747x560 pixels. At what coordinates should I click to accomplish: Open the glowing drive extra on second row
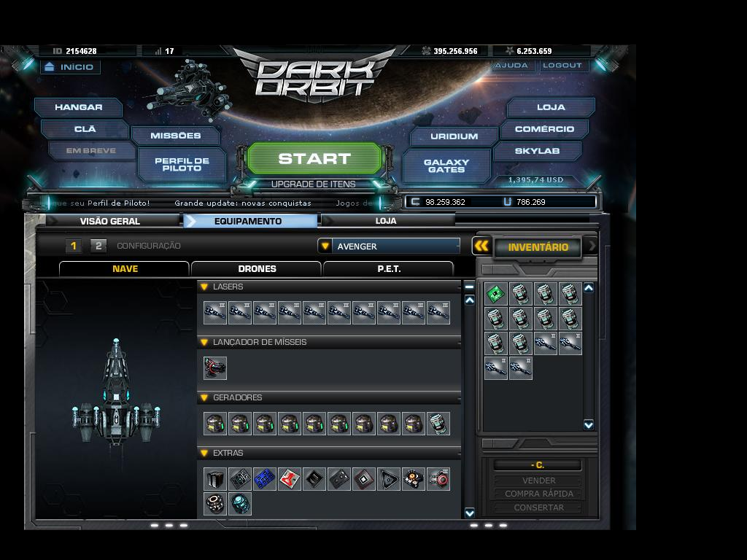[240, 503]
